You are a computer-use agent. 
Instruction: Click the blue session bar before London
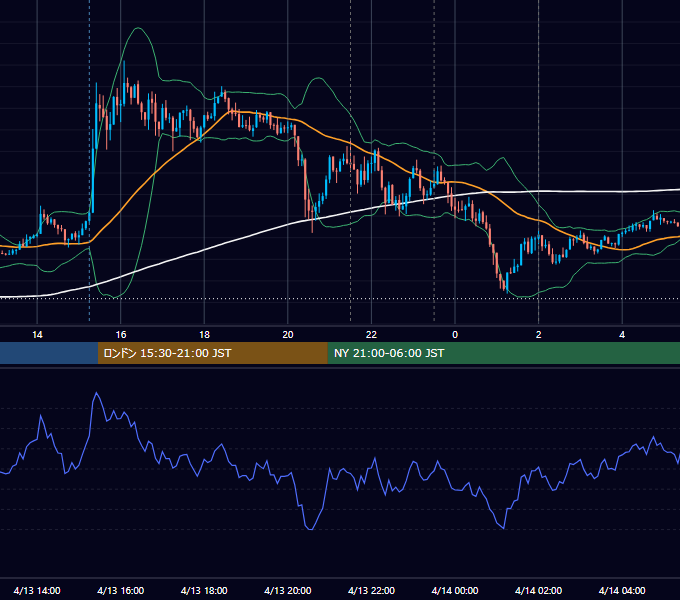pos(49,353)
